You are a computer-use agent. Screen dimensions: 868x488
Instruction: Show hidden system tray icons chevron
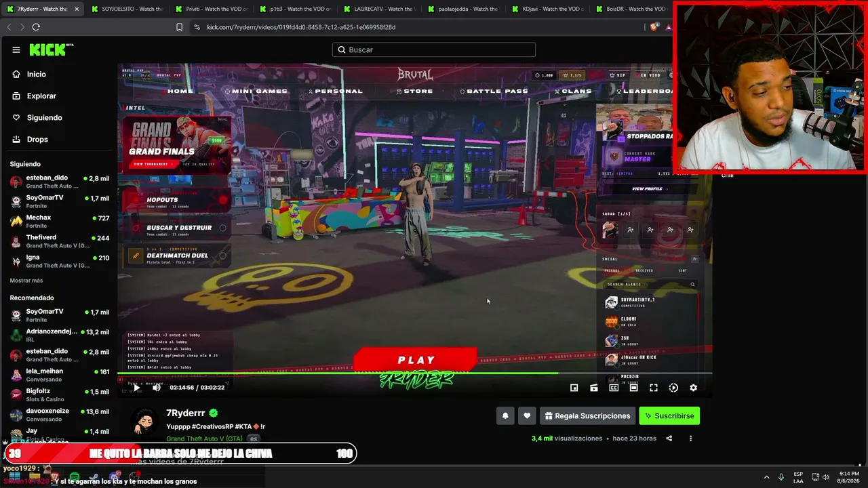click(x=766, y=477)
